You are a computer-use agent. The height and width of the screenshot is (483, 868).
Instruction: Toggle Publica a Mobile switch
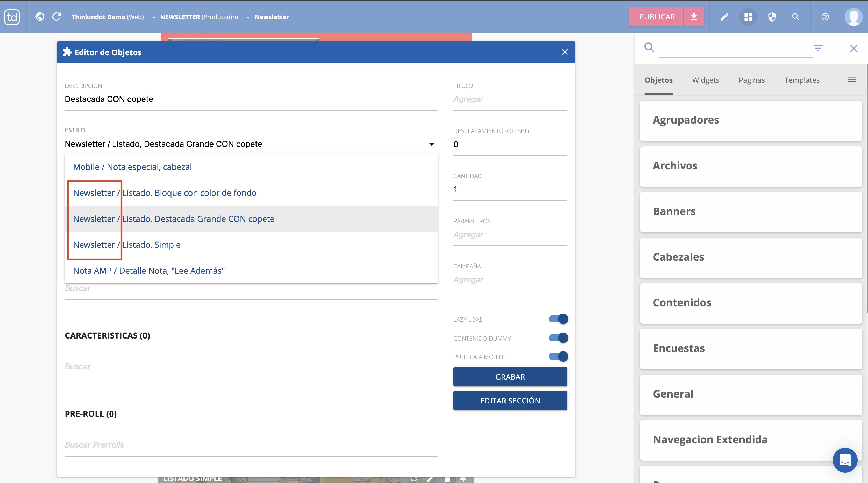coord(558,356)
